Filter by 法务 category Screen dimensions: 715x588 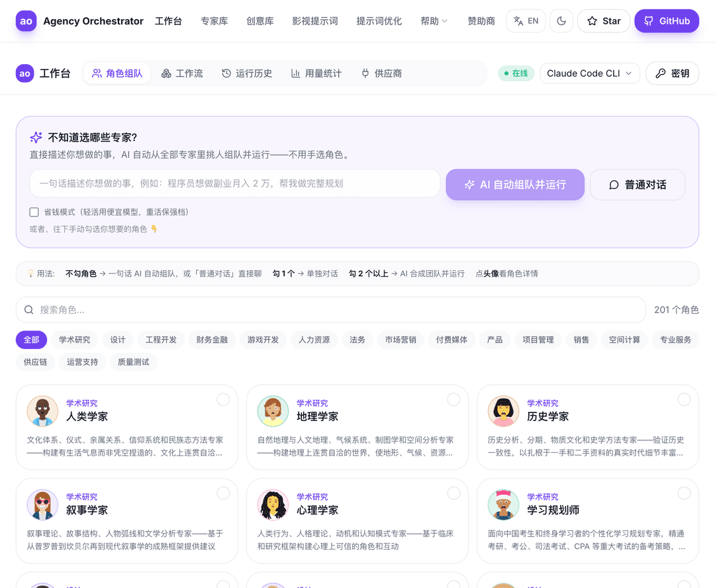coord(357,340)
